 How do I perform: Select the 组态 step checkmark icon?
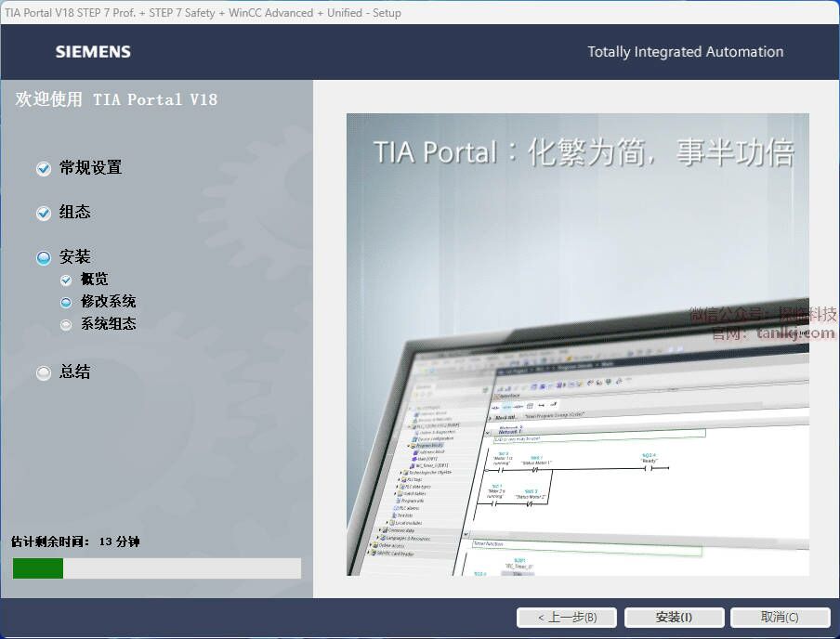point(44,214)
